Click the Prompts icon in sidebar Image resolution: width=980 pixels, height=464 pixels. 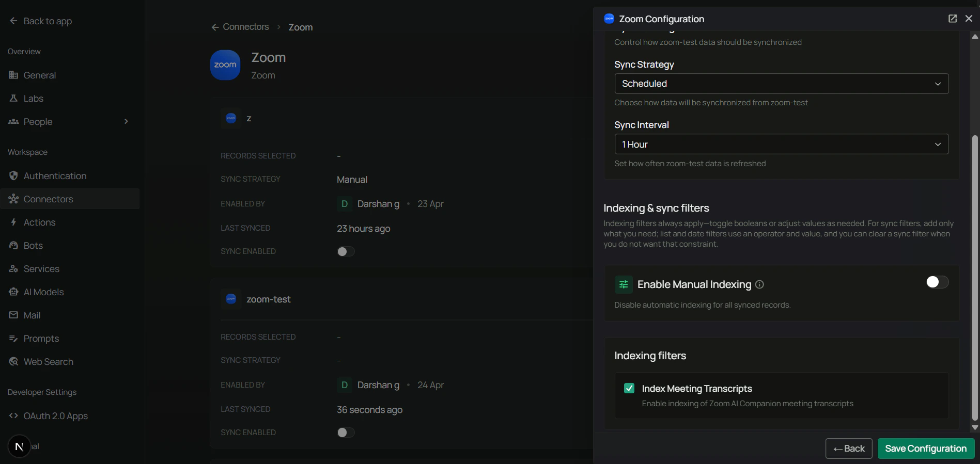pyautogui.click(x=13, y=339)
